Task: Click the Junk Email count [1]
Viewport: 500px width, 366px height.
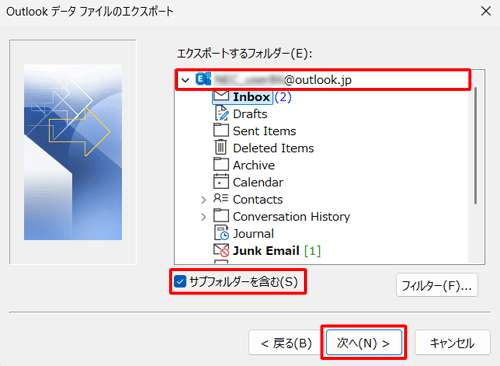Action: tap(312, 251)
